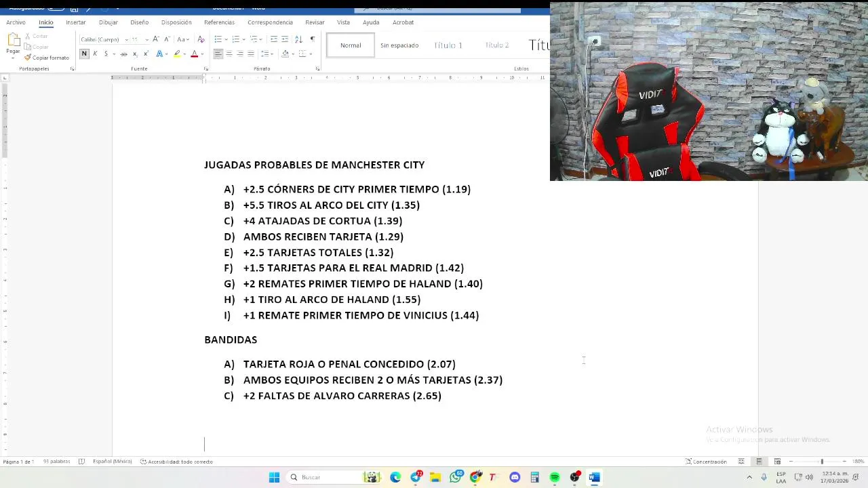Clear all formatting icon

pyautogui.click(x=201, y=39)
